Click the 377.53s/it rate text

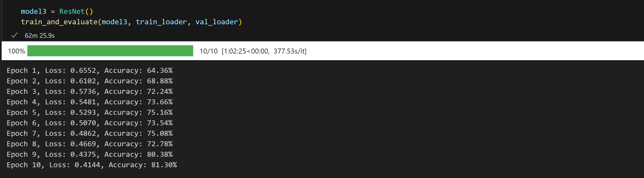point(289,51)
